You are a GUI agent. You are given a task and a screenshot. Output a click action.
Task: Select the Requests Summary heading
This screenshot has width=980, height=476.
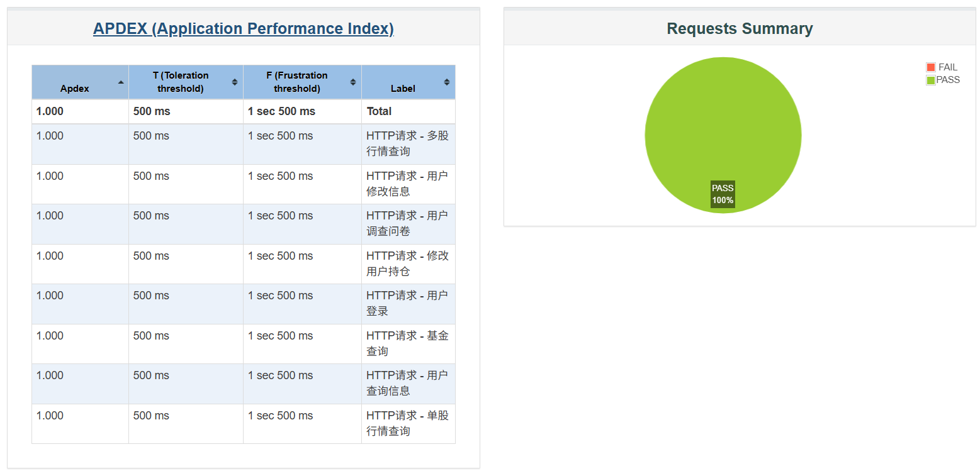[x=740, y=28]
